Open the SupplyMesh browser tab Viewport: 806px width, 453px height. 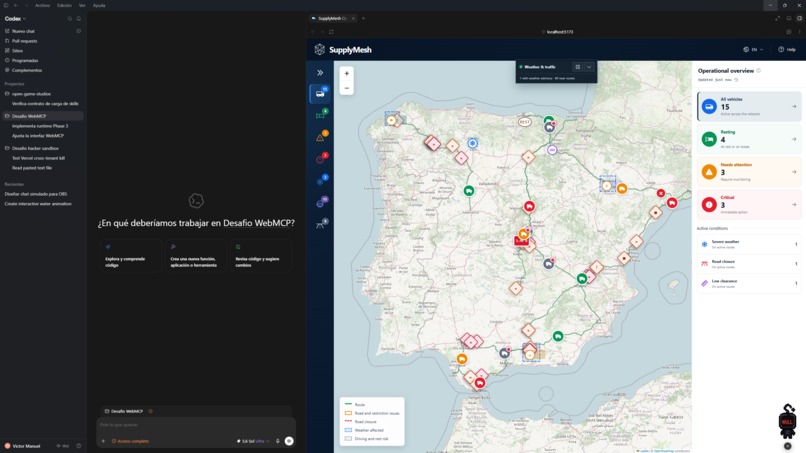tap(333, 19)
